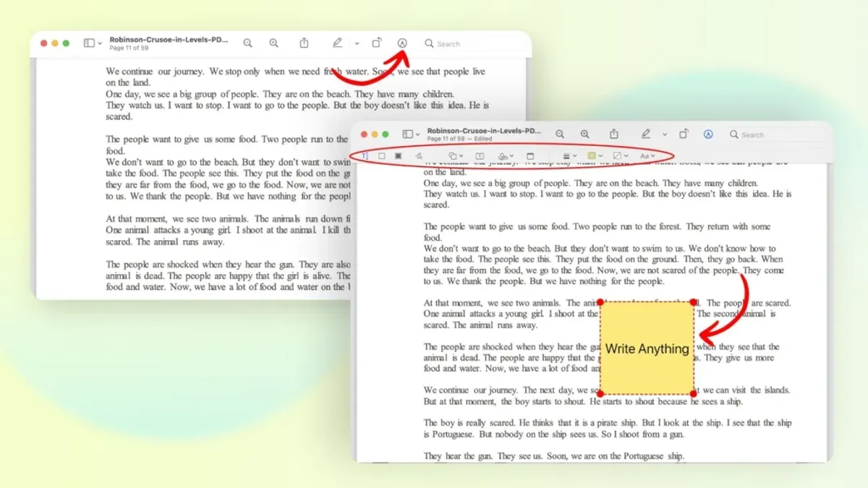Open the Shape Style line thickness dropdown
868x488 pixels.
(x=570, y=155)
